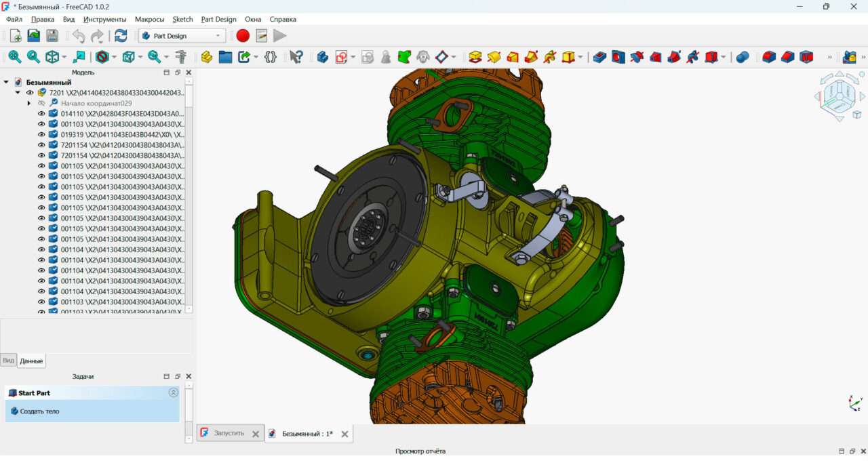
Task: Open the Part Design workbench dropdown
Action: (x=182, y=36)
